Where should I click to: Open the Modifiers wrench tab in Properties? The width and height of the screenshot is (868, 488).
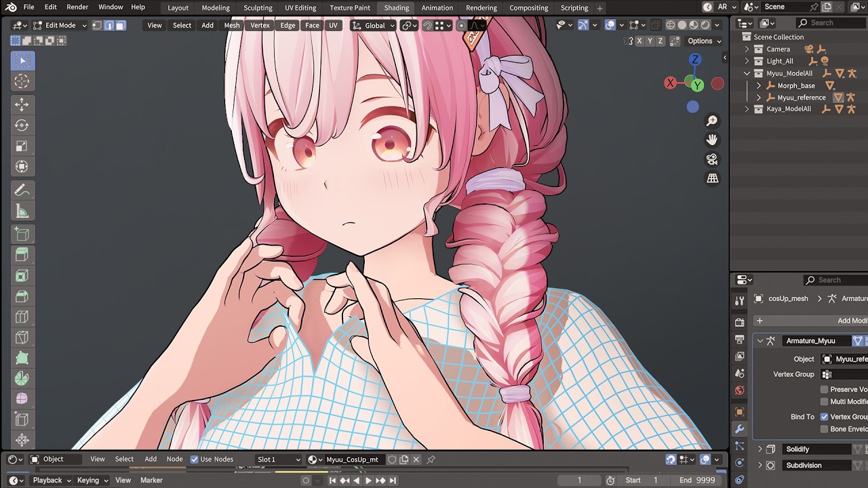(740, 429)
